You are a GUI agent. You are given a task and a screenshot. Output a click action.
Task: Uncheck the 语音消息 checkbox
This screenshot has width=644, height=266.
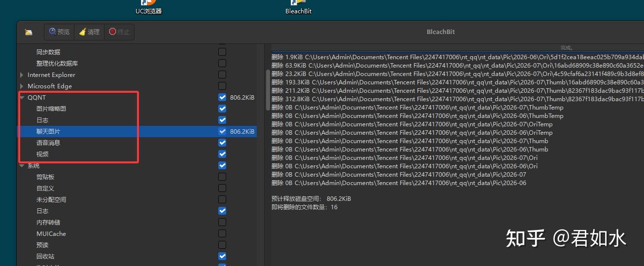(222, 143)
